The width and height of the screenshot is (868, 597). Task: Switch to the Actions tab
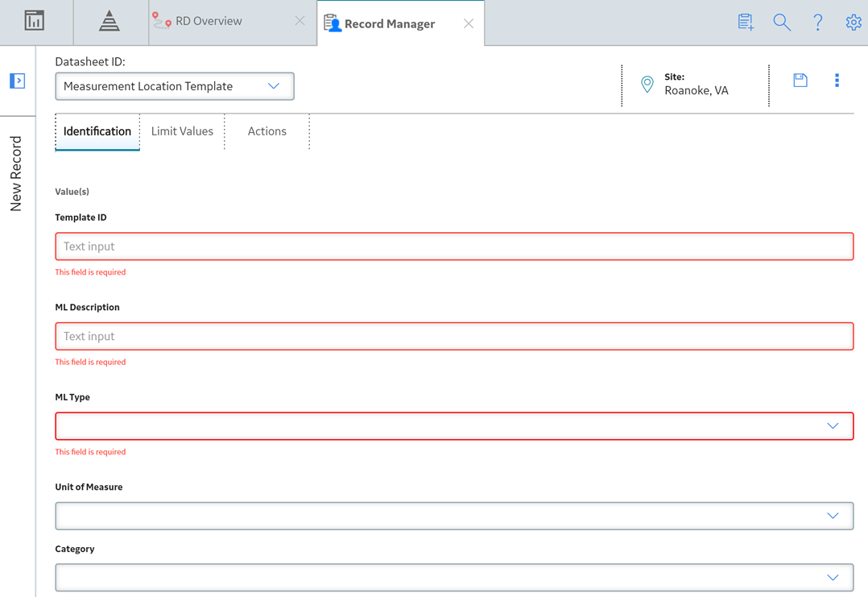click(x=267, y=131)
